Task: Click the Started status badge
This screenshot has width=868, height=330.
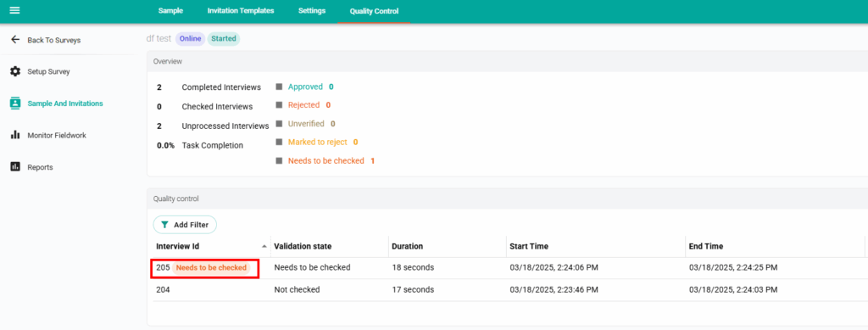Action: tap(224, 39)
